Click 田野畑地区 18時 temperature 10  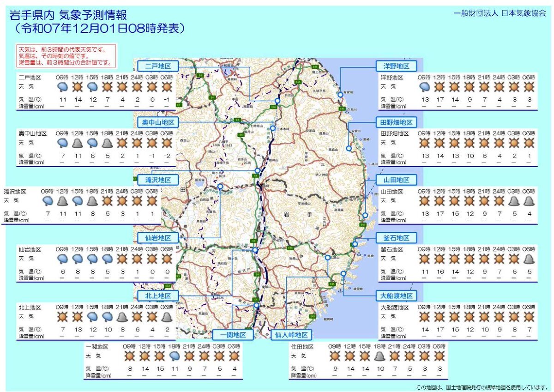[x=470, y=157]
